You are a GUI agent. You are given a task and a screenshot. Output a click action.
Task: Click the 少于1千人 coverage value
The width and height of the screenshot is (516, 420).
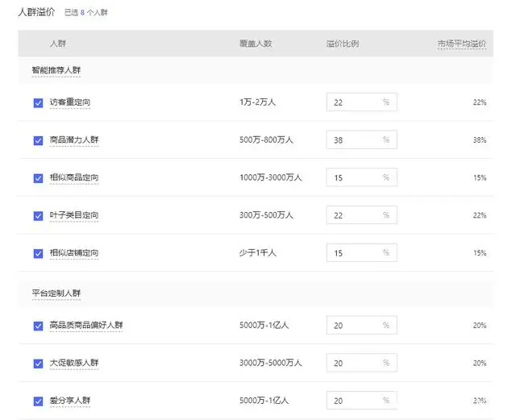[258, 253]
